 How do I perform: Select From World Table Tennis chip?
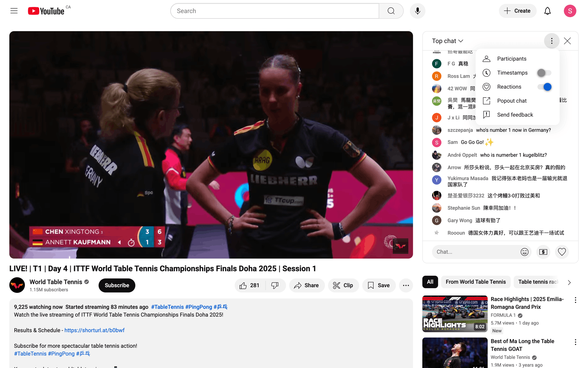pyautogui.click(x=476, y=282)
